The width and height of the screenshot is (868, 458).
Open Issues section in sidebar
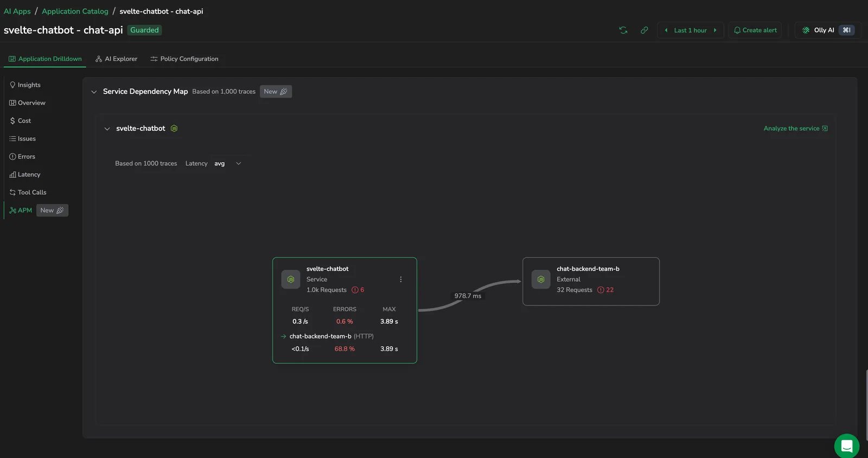pyautogui.click(x=22, y=139)
